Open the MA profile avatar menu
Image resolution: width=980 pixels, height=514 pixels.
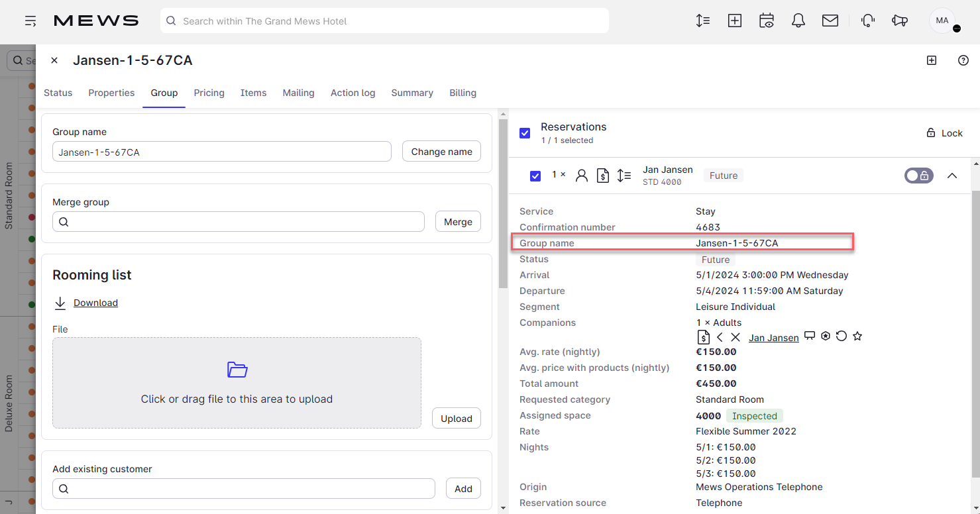(x=942, y=21)
